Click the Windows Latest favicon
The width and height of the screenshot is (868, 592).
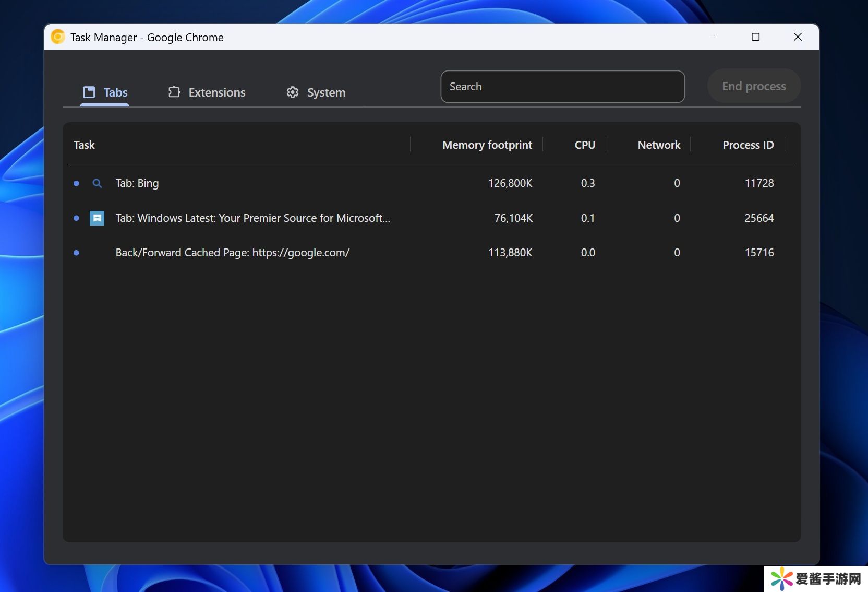(x=97, y=218)
